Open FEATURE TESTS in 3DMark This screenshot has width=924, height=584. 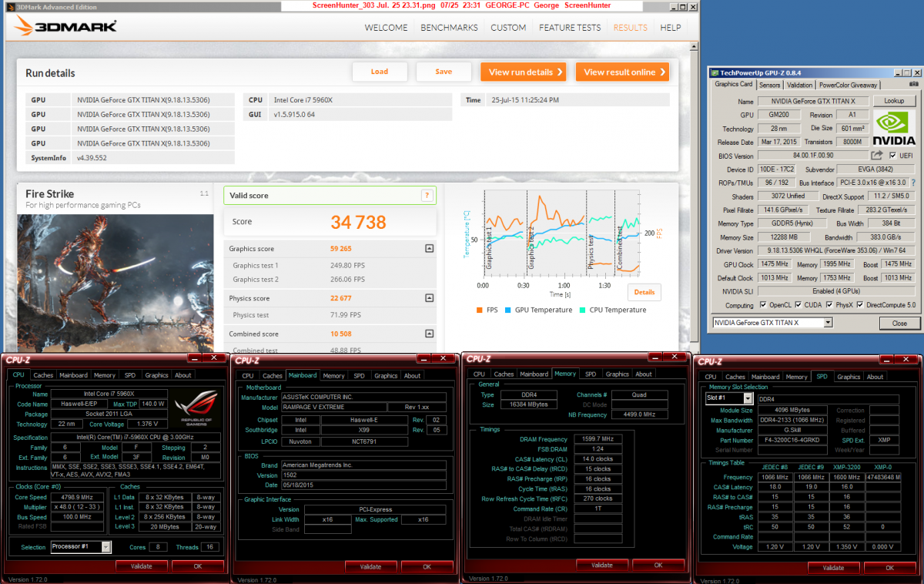(x=570, y=28)
